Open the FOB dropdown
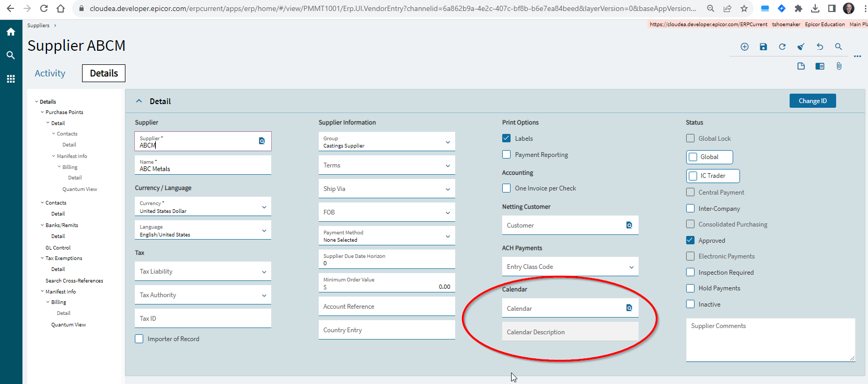Screen dimensions: 868x384 coord(387,212)
